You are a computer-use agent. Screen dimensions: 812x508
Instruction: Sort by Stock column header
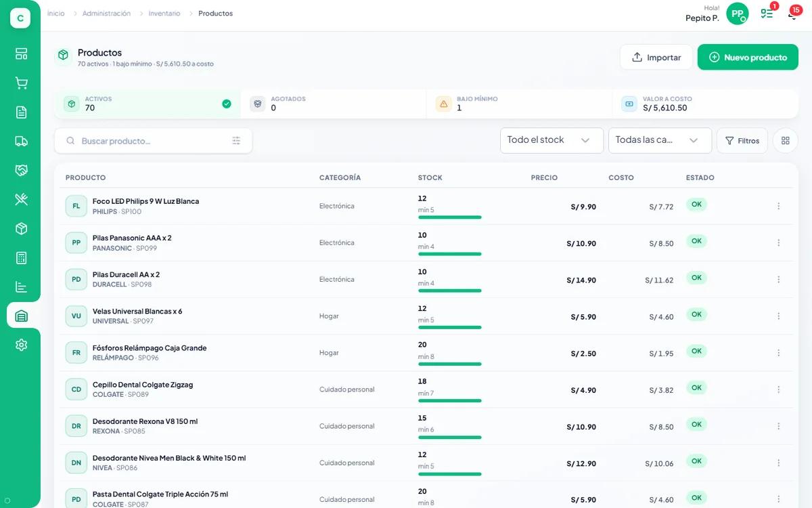tap(430, 177)
